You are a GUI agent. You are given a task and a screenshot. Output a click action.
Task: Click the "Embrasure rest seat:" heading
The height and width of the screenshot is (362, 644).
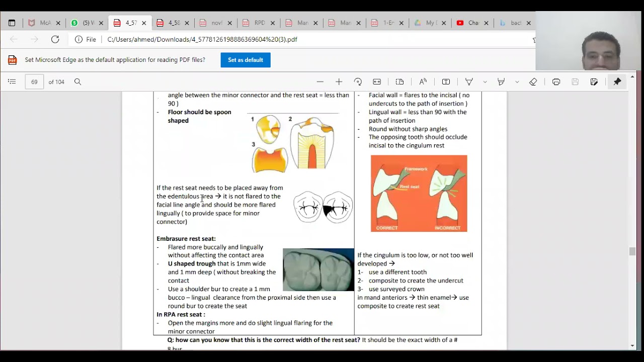click(x=186, y=239)
